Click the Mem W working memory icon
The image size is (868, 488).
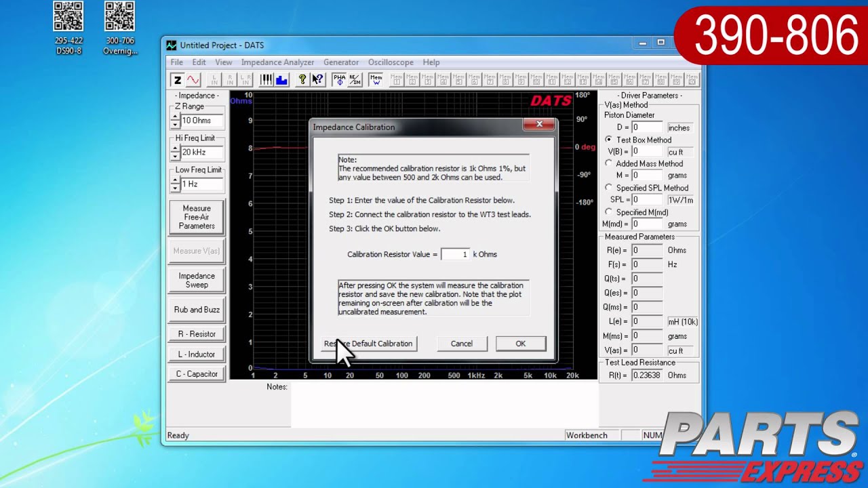pos(376,80)
